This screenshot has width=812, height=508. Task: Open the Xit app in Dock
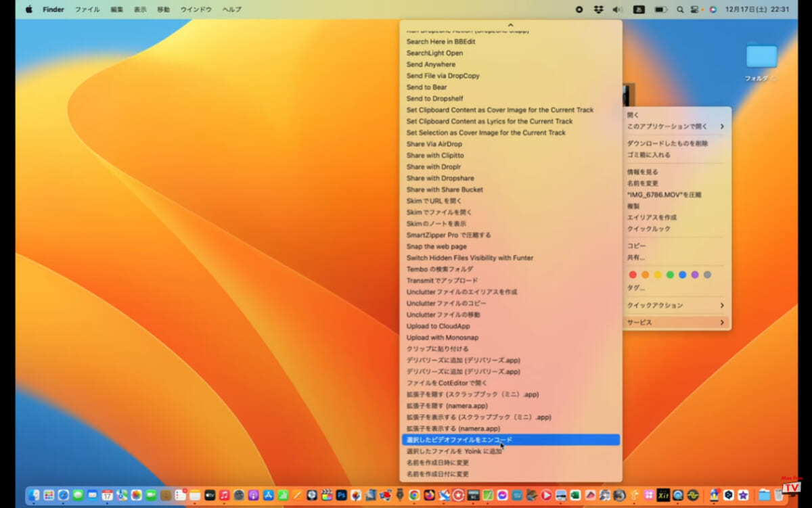[x=663, y=495]
